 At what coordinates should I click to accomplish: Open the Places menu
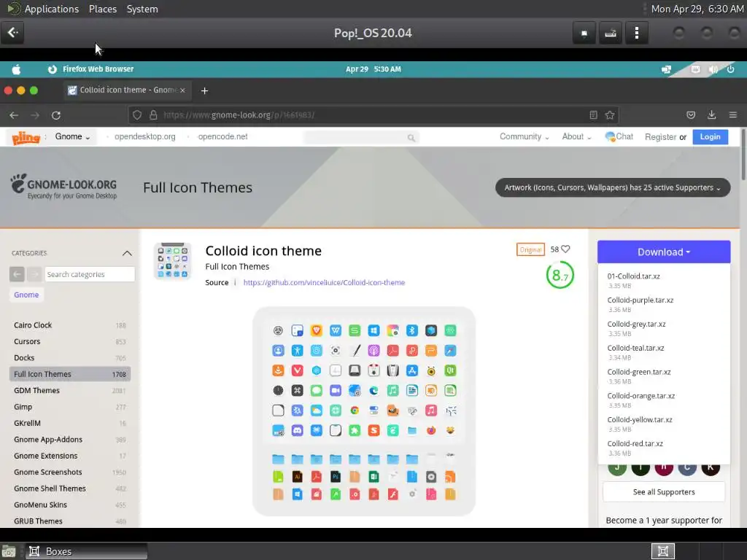pos(102,9)
